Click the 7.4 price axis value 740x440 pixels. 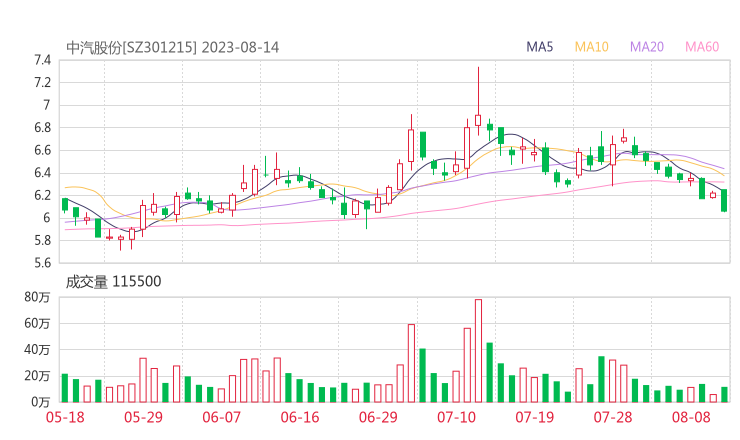pyautogui.click(x=42, y=60)
